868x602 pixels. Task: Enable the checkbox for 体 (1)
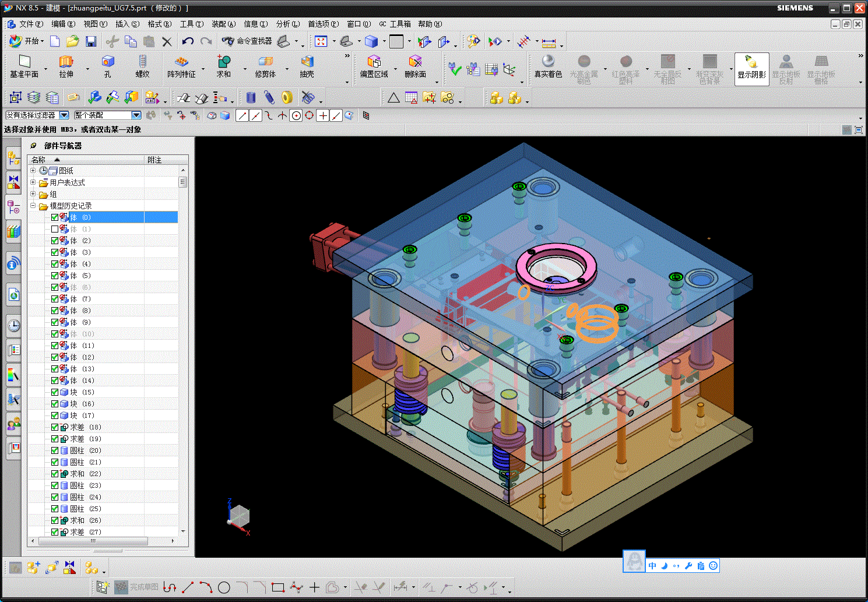coord(55,229)
